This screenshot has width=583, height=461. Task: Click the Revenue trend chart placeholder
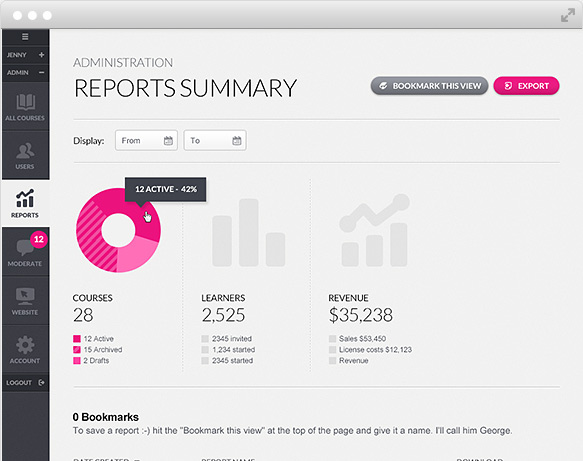click(x=374, y=230)
